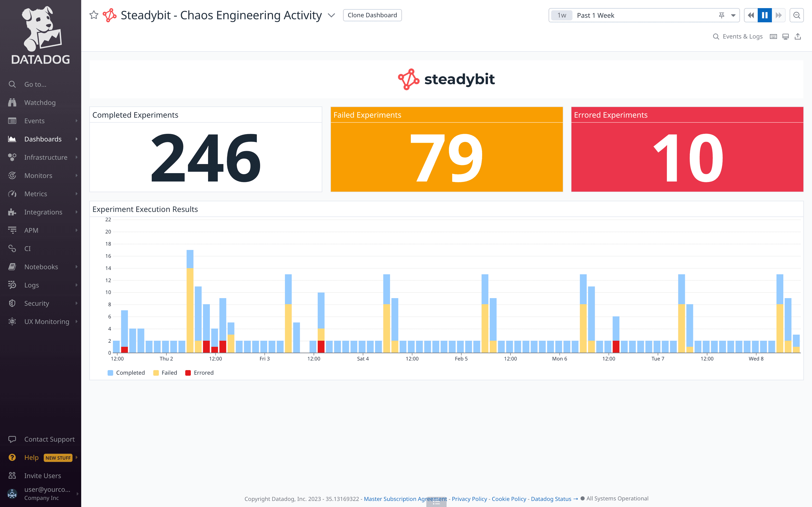Expand the dashboard title chevron

coord(331,15)
